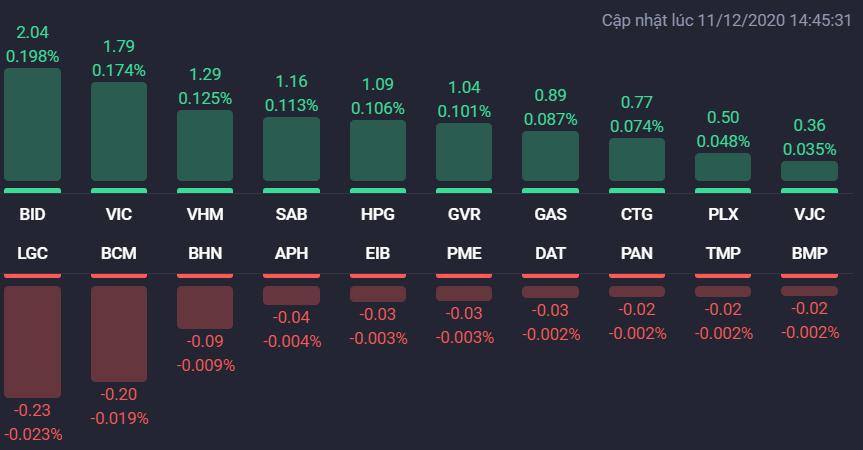Click the PLX green bar
The image size is (863, 450).
click(x=723, y=166)
